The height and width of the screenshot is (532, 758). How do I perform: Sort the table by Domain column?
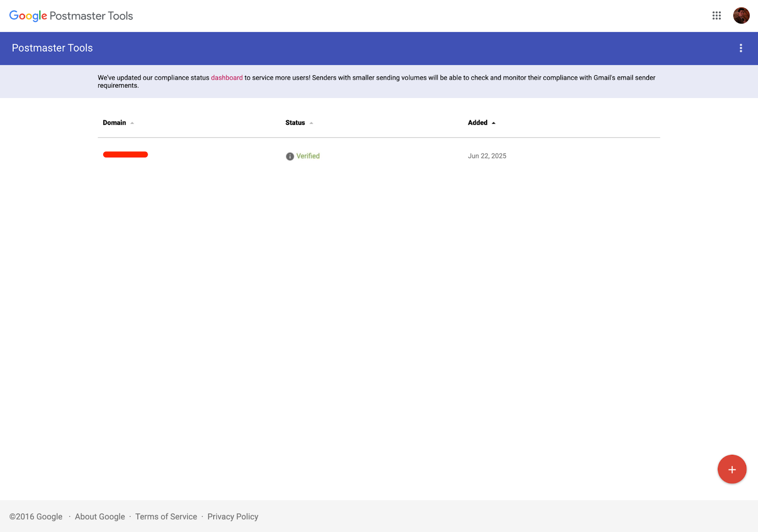tap(118, 123)
